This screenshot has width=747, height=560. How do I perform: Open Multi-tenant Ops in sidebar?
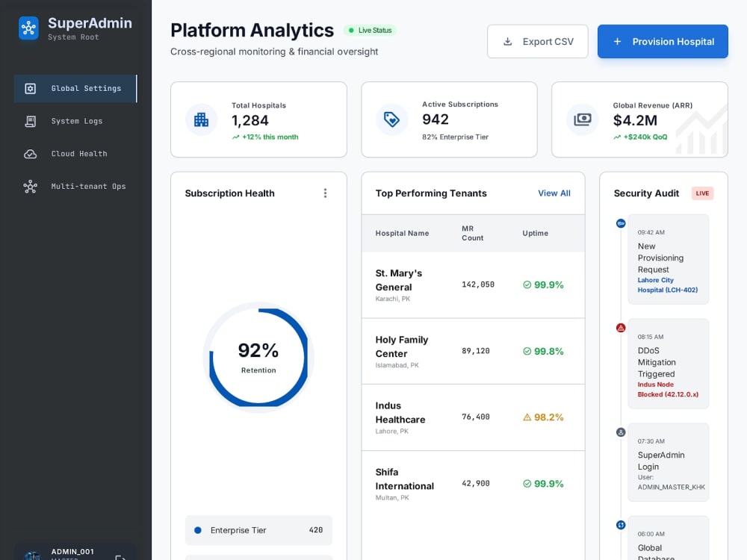[75, 187]
